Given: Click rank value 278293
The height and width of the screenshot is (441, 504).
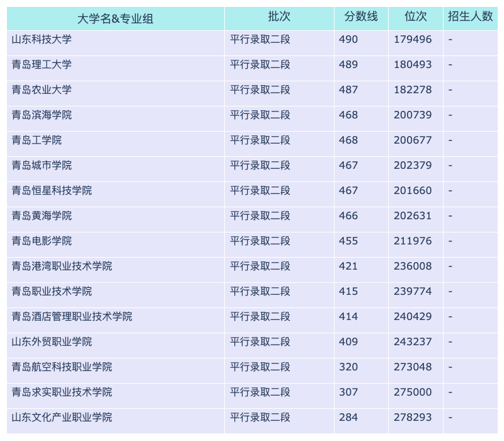Looking at the screenshot, I should point(413,417).
